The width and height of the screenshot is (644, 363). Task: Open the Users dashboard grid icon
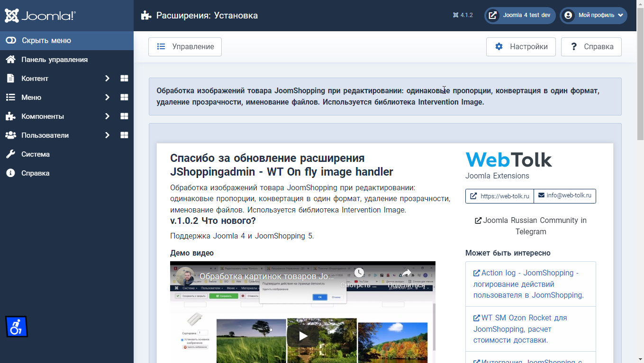click(x=124, y=135)
